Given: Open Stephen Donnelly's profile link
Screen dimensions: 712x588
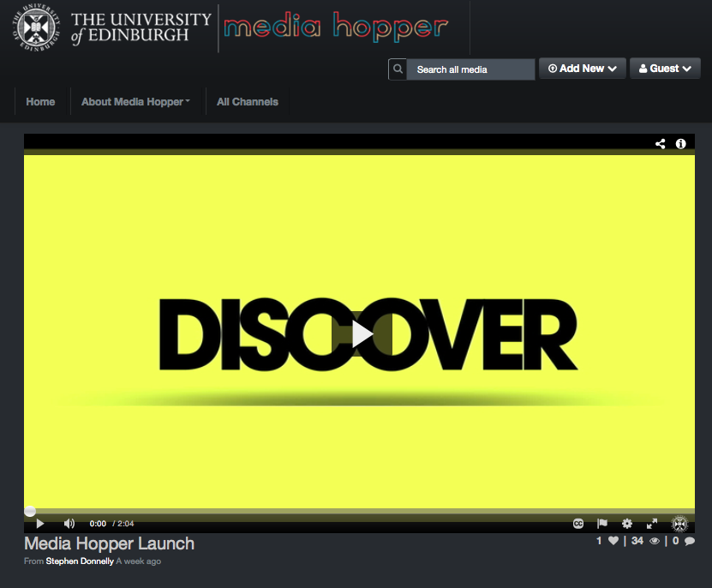Looking at the screenshot, I should tap(80, 561).
